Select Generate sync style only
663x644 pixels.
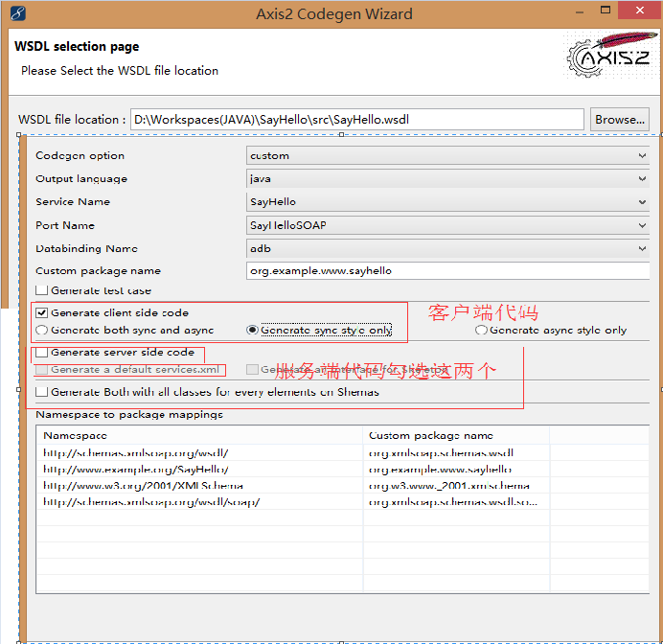click(252, 330)
